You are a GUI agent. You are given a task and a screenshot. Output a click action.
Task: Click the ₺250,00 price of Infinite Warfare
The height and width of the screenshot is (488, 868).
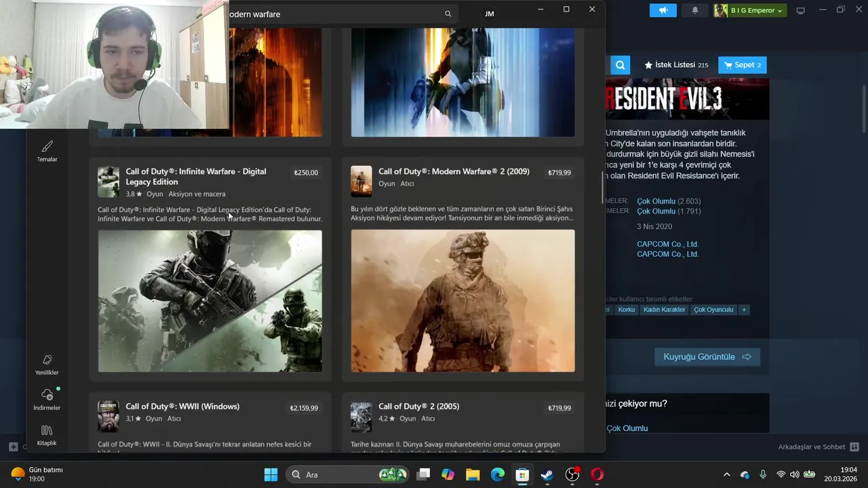pyautogui.click(x=306, y=173)
